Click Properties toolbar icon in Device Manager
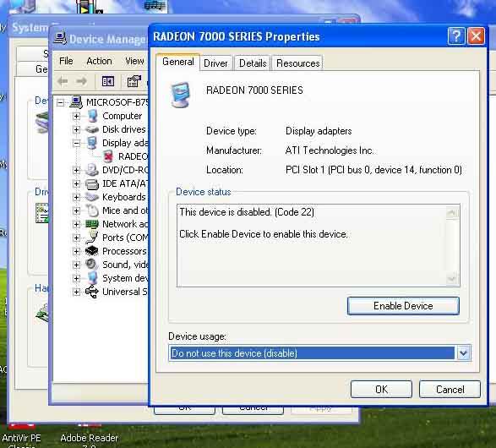The height and width of the screenshot is (448, 496). click(x=134, y=82)
